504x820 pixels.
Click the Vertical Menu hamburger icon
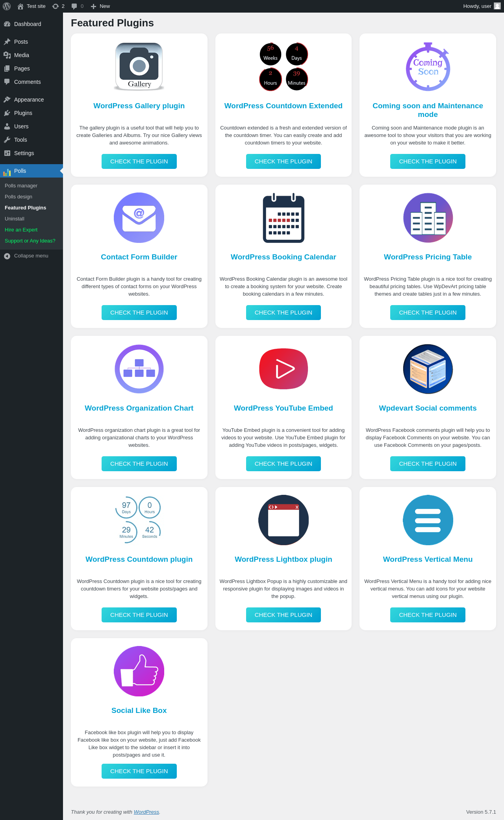[428, 520]
